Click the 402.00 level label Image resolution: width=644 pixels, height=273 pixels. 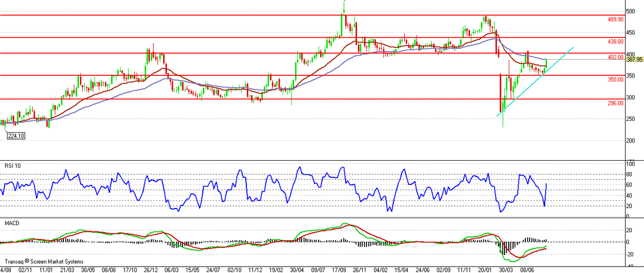point(615,57)
